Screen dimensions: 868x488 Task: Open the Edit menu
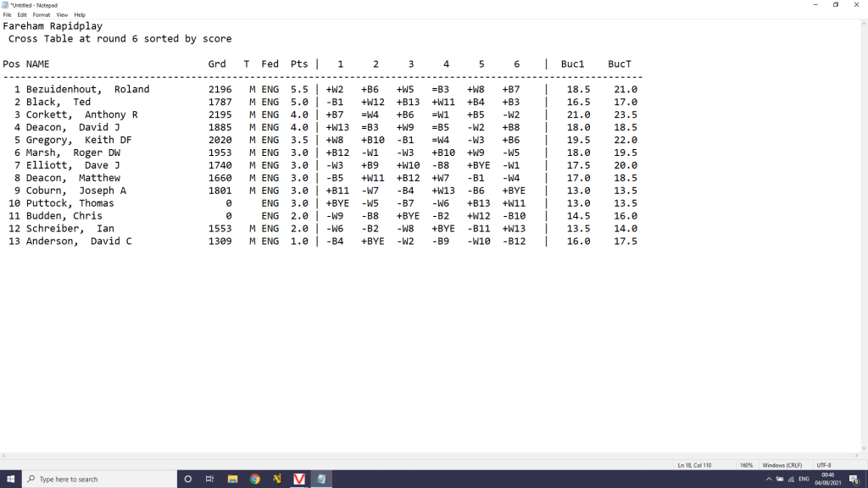(x=22, y=15)
